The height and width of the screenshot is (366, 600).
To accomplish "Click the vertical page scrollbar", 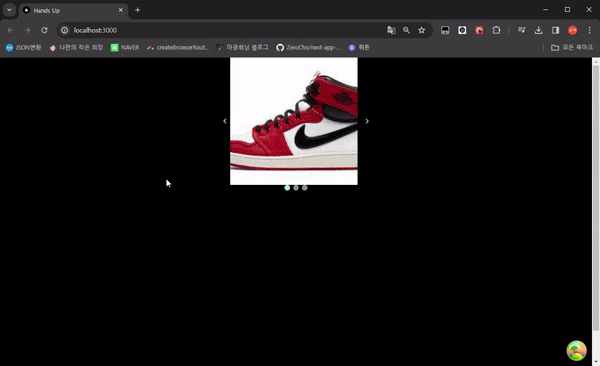I will click(x=596, y=197).
